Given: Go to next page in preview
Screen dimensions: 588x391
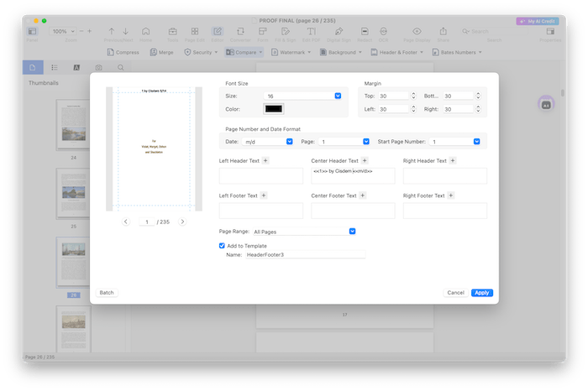Looking at the screenshot, I should click(183, 222).
